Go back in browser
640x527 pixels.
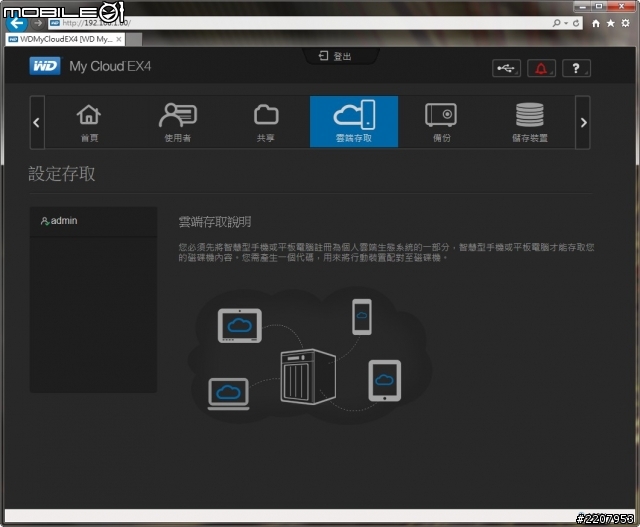[x=17, y=23]
